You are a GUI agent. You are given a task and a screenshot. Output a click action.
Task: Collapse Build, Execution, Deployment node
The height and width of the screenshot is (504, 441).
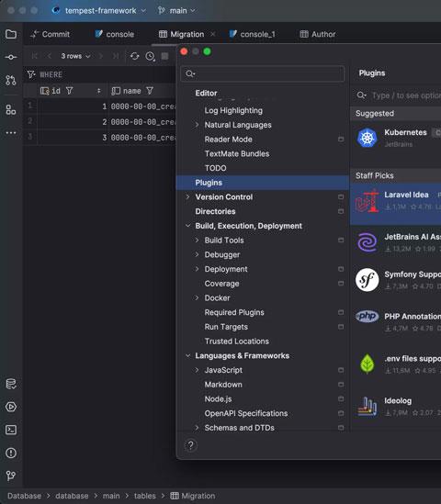click(x=187, y=226)
